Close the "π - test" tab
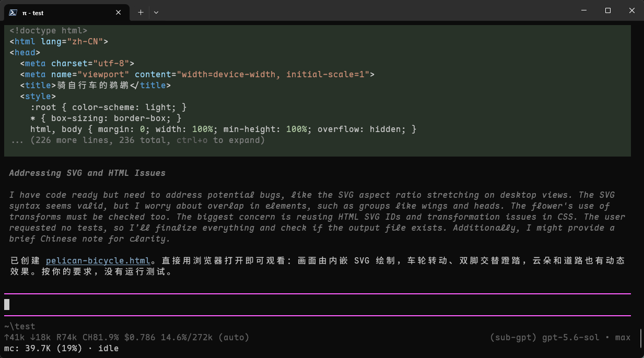Image resolution: width=644 pixels, height=358 pixels. click(119, 13)
